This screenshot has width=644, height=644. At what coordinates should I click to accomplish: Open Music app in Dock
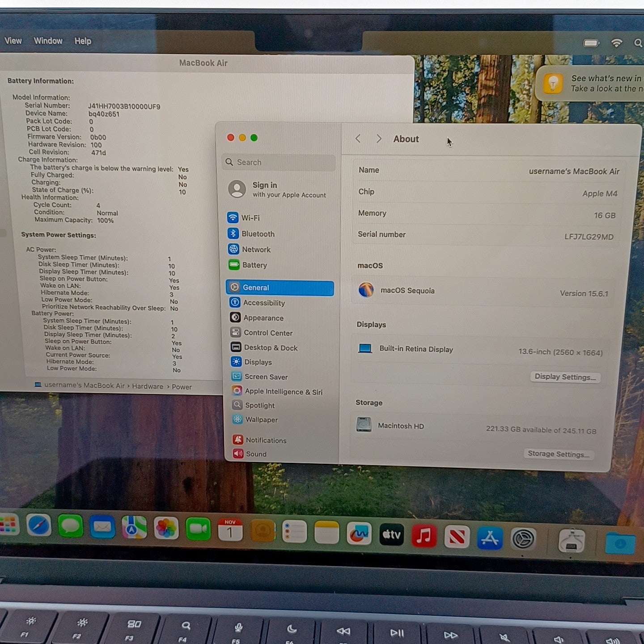(x=424, y=536)
